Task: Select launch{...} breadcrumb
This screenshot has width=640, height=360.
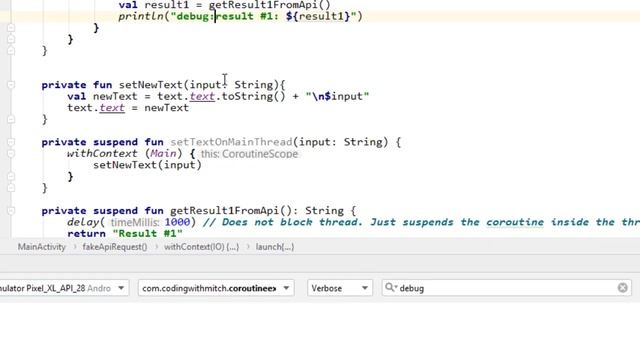Action: point(275,247)
